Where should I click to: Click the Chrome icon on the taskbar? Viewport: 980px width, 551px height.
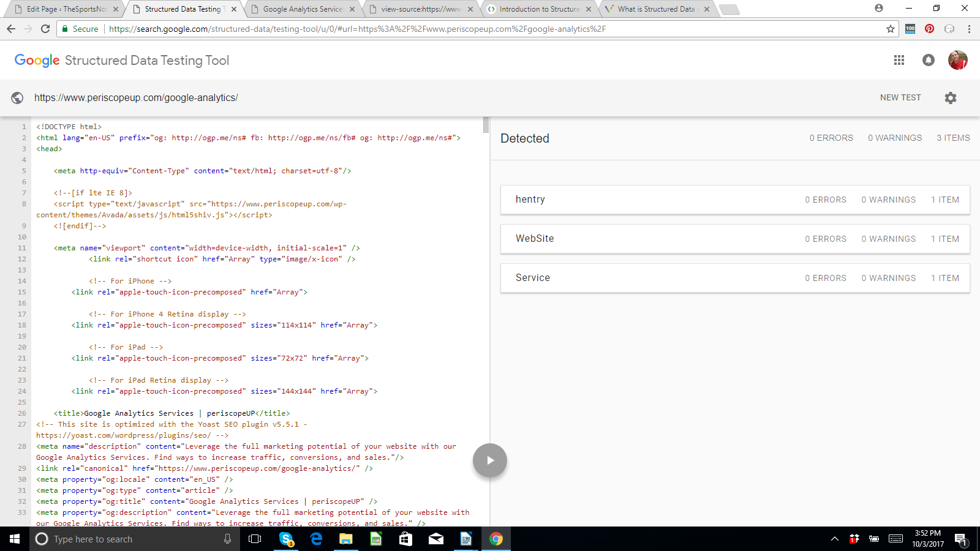pyautogui.click(x=496, y=539)
